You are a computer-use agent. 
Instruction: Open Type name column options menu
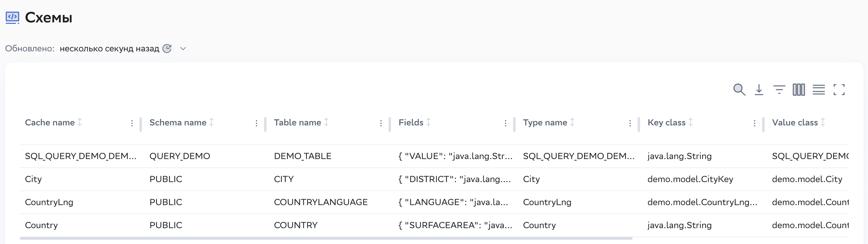(x=630, y=123)
